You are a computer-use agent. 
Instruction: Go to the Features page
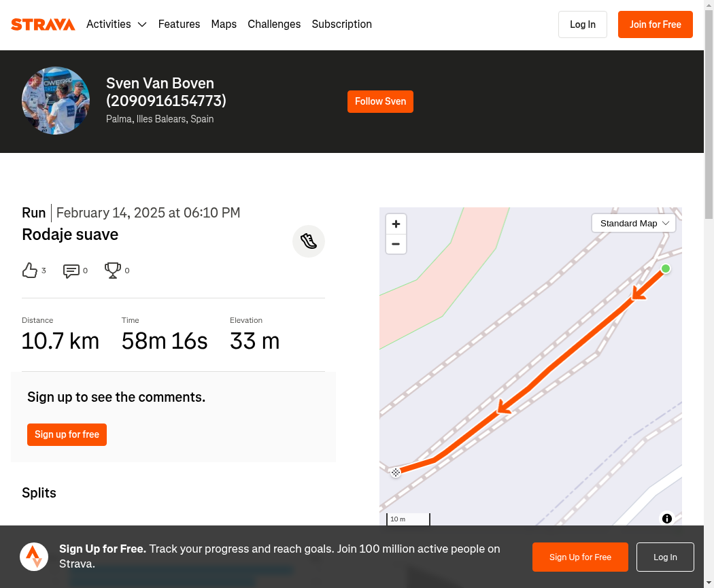click(x=179, y=24)
